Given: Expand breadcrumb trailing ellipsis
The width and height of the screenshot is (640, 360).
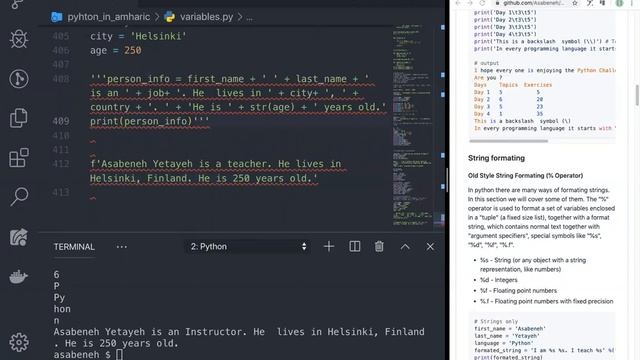Looking at the screenshot, I should point(249,17).
